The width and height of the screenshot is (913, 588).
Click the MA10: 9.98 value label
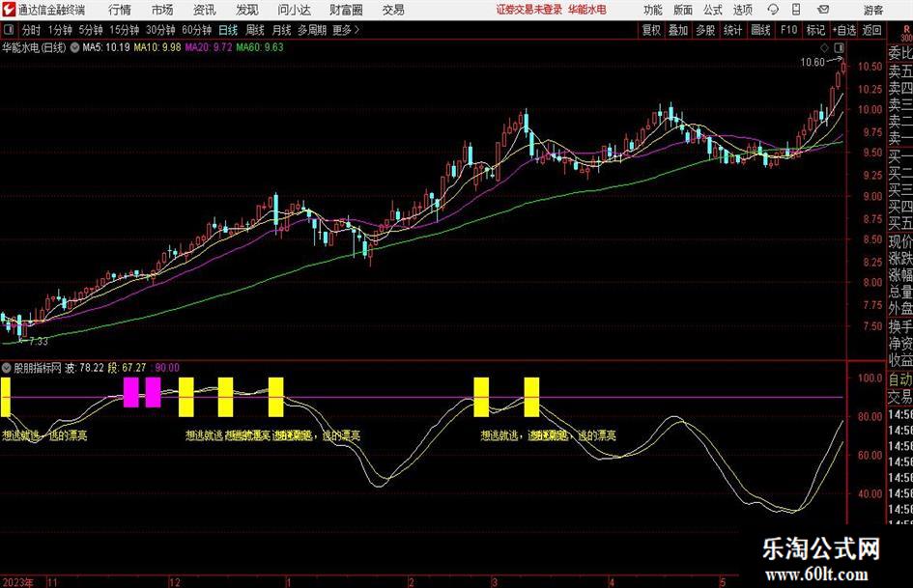[157, 47]
